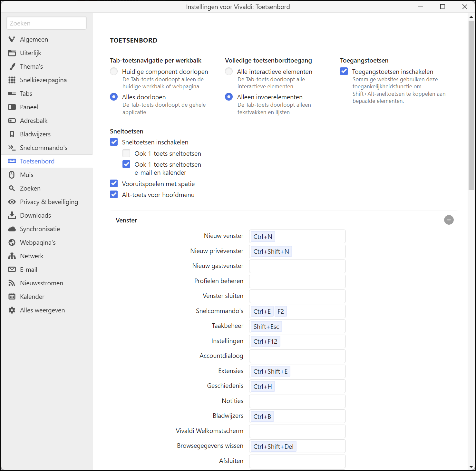476x471 pixels.
Task: Click the Webpagina's globe icon
Action: 12,242
